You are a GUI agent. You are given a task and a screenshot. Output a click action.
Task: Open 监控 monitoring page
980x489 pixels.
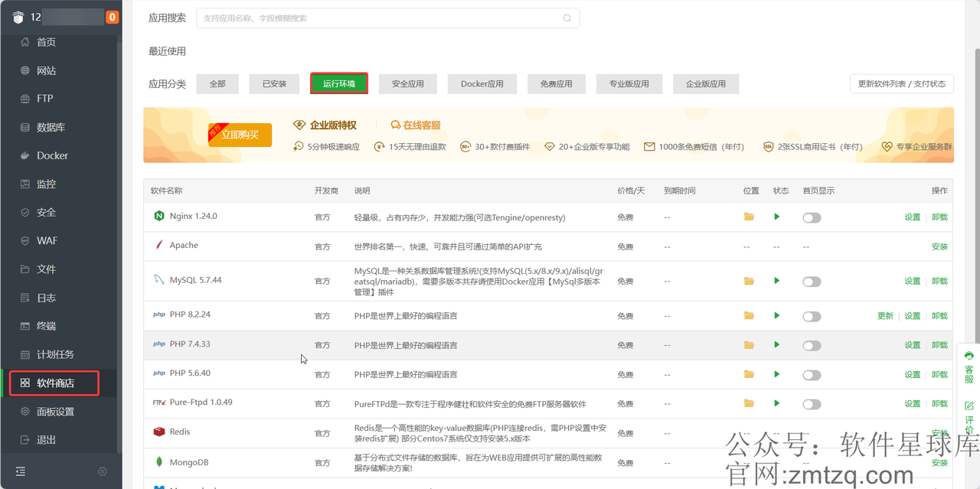pyautogui.click(x=46, y=184)
